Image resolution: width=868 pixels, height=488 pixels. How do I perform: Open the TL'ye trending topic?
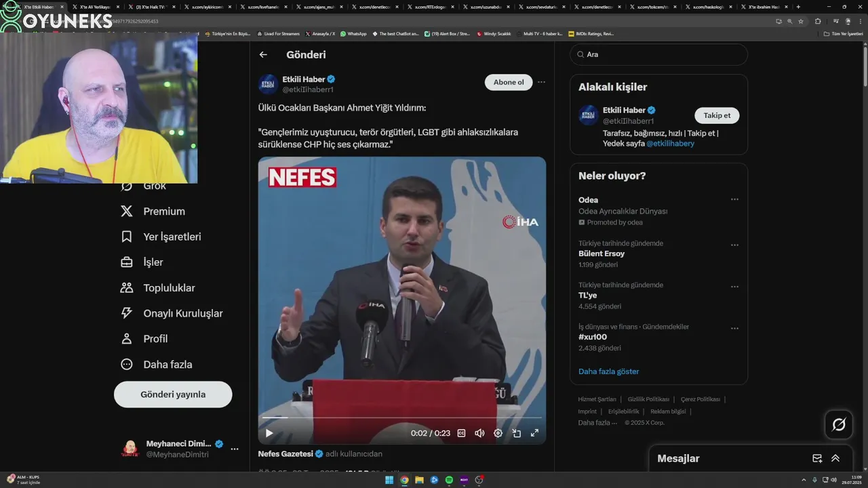point(658,296)
